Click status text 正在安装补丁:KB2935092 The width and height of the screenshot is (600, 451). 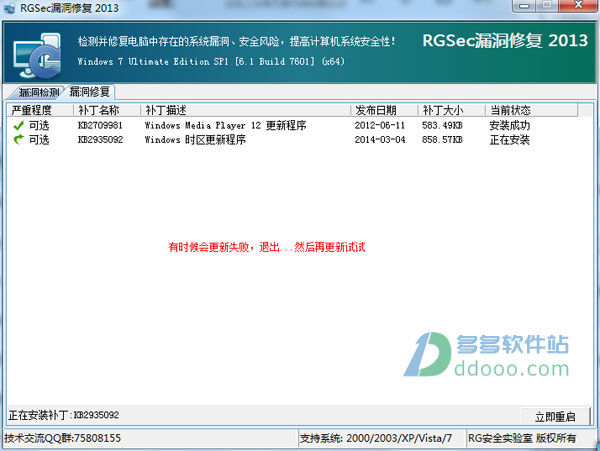(x=64, y=415)
